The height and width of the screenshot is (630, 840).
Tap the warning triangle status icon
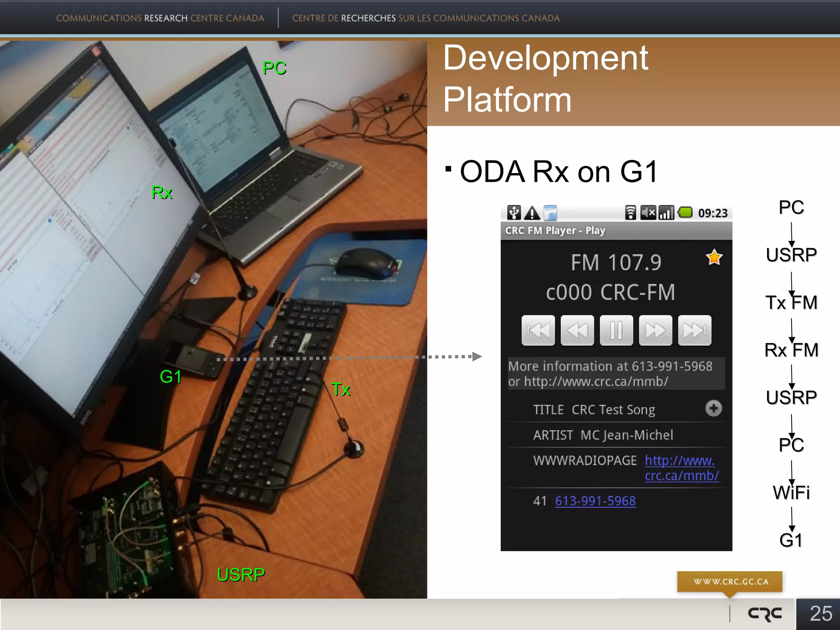tap(532, 213)
